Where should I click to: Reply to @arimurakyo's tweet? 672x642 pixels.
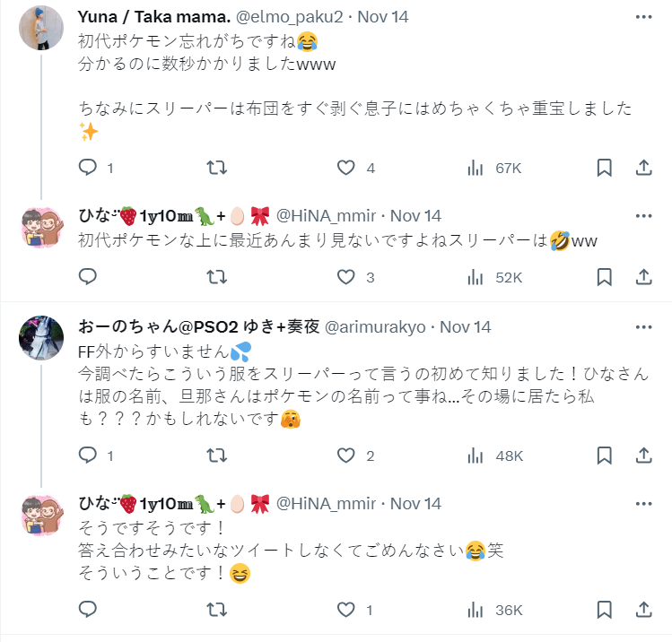(x=88, y=455)
